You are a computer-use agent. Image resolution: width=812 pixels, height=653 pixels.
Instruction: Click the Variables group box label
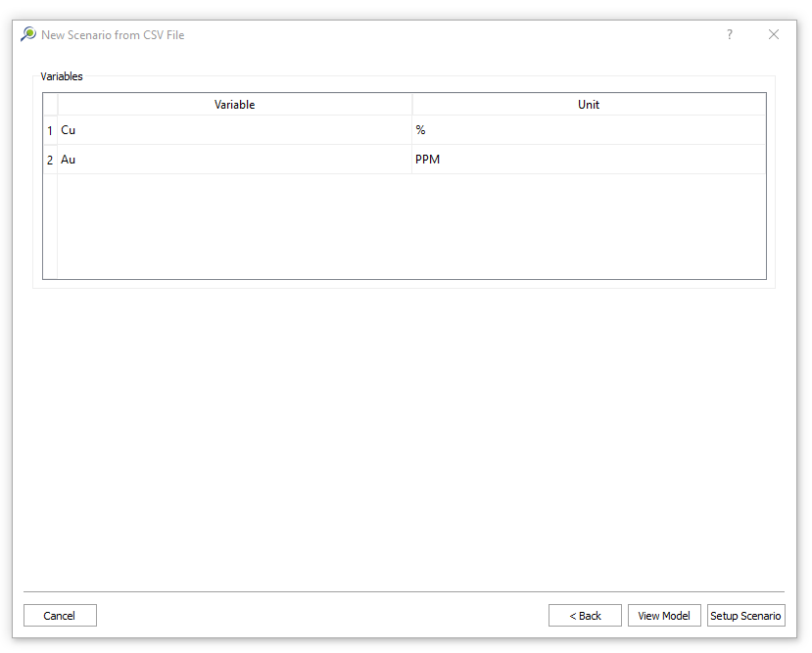62,76
